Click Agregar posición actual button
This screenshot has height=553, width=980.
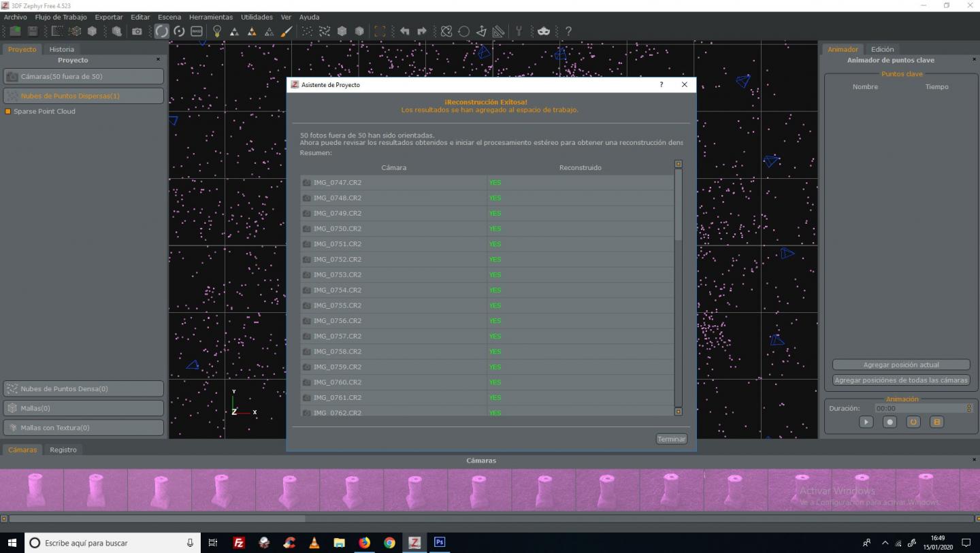[x=900, y=365]
